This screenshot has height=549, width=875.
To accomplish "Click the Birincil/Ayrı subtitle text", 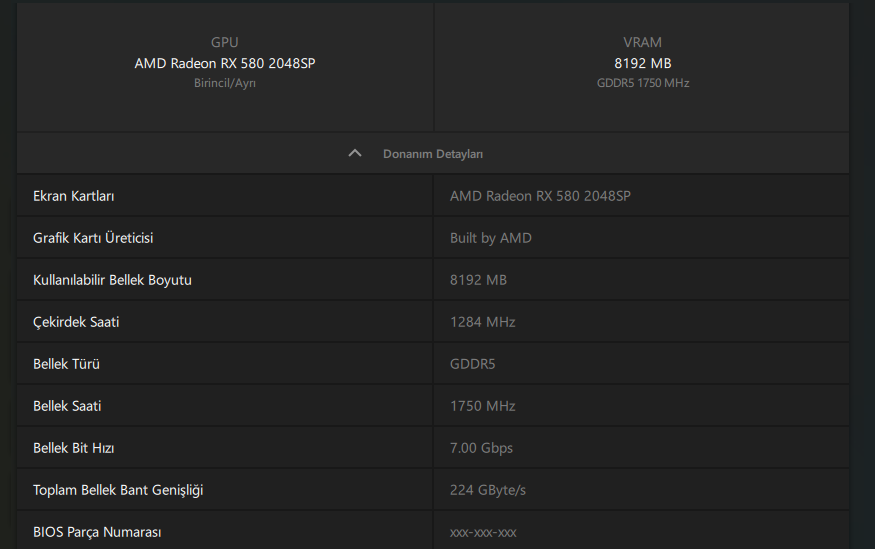I will click(225, 83).
